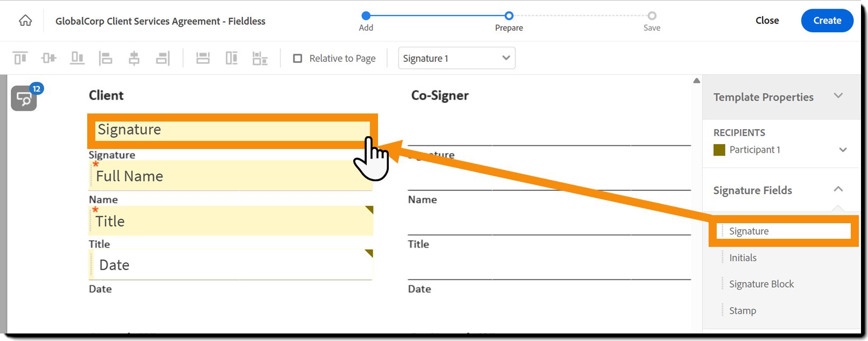Click the align bottom edges icon
Image resolution: width=868 pixels, height=341 pixels.
pyautogui.click(x=78, y=58)
